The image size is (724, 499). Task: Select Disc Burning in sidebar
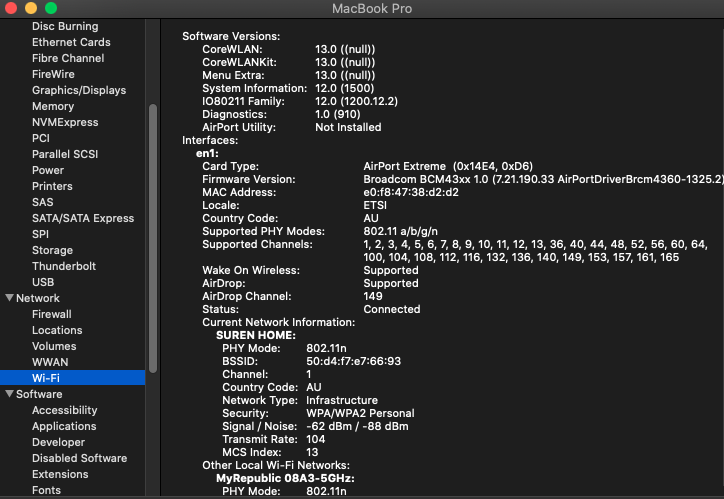coord(65,26)
